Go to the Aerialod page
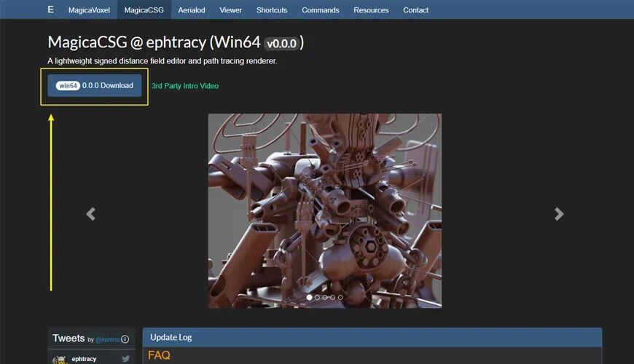Image resolution: width=634 pixels, height=364 pixels. 191,10
